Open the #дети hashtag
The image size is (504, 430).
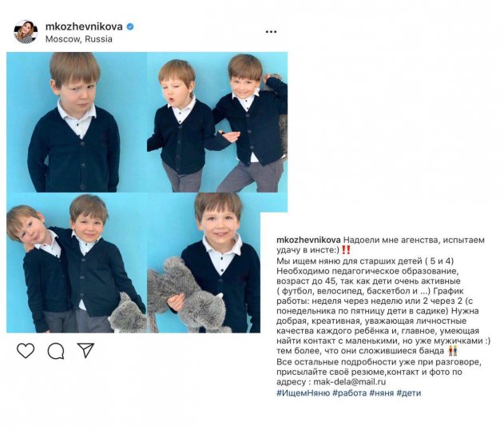[x=408, y=393]
